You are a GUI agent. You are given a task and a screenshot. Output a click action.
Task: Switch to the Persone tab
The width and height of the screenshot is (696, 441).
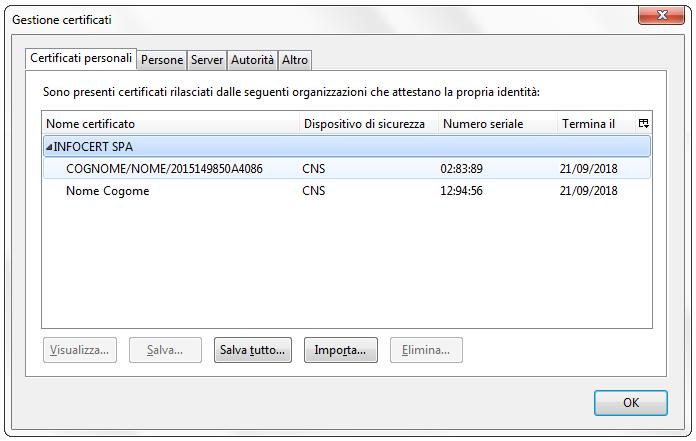point(162,60)
